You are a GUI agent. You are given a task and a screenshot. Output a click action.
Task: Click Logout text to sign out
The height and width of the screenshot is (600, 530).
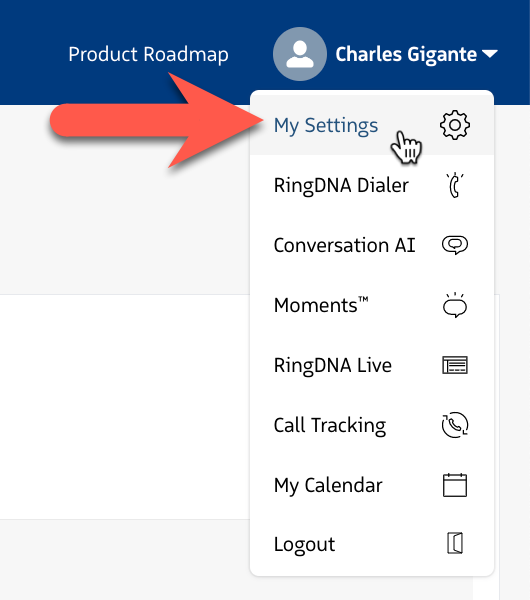tap(304, 545)
